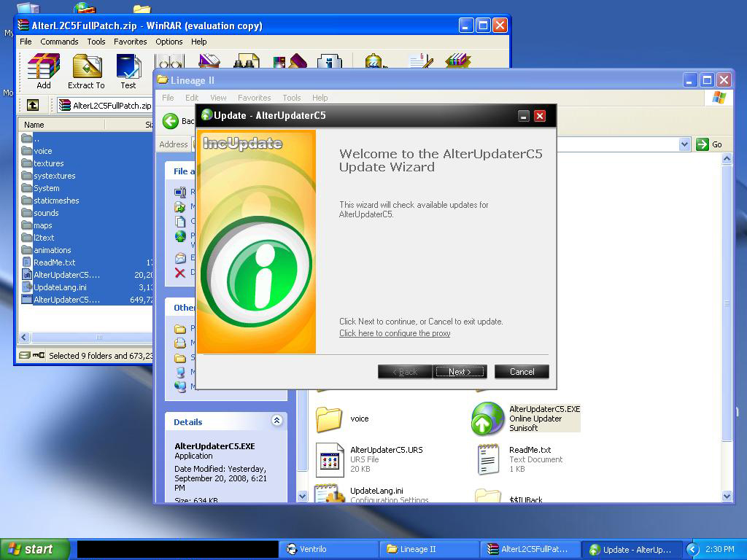Click the green Go arrow button
The image size is (747, 560).
tap(703, 144)
